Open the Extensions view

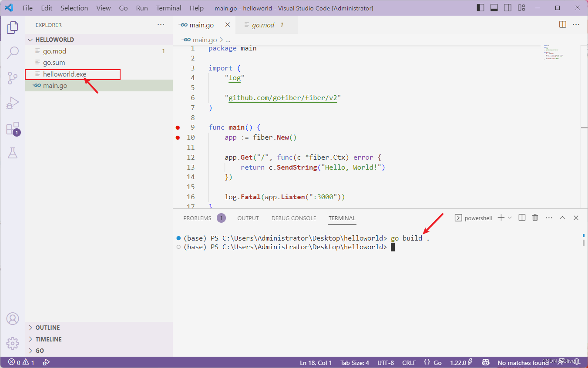13,129
